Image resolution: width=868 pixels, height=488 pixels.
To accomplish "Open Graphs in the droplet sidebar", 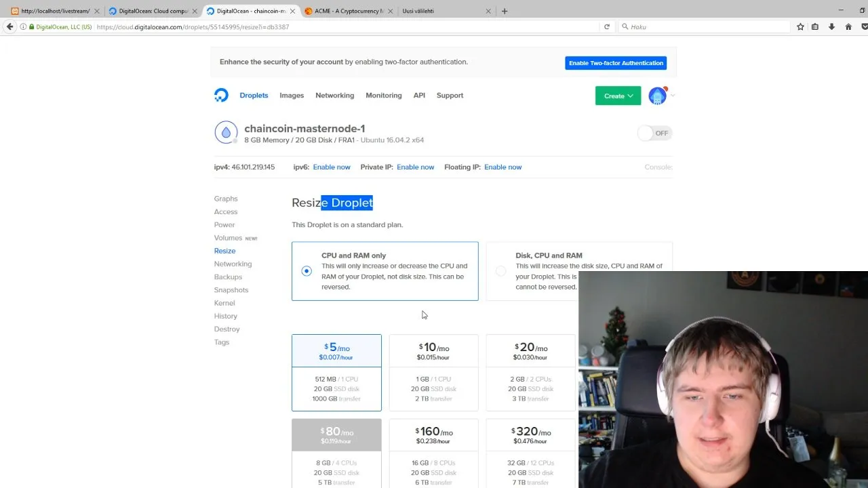I will 226,199.
